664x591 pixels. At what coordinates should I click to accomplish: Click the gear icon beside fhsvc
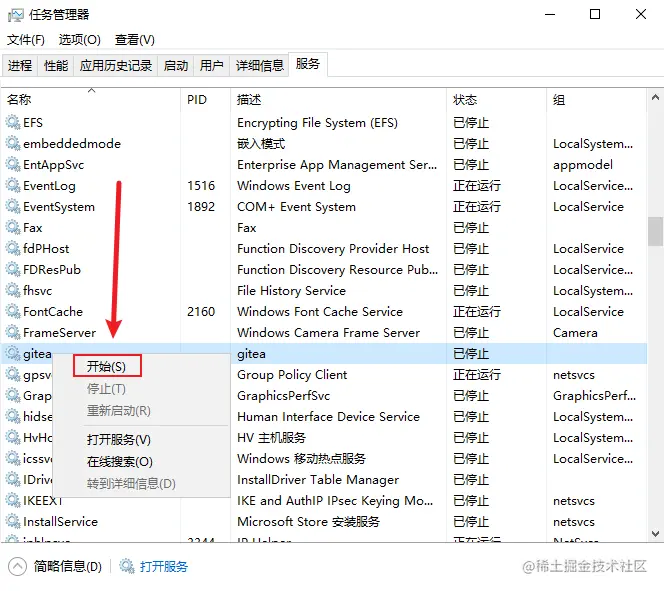(13, 291)
